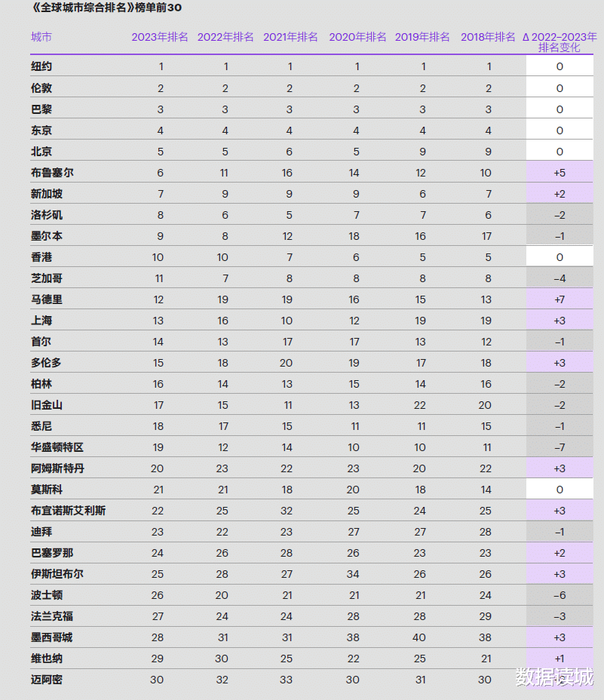The image size is (604, 700).
Task: Select the city name 上海
Action: [x=41, y=321]
